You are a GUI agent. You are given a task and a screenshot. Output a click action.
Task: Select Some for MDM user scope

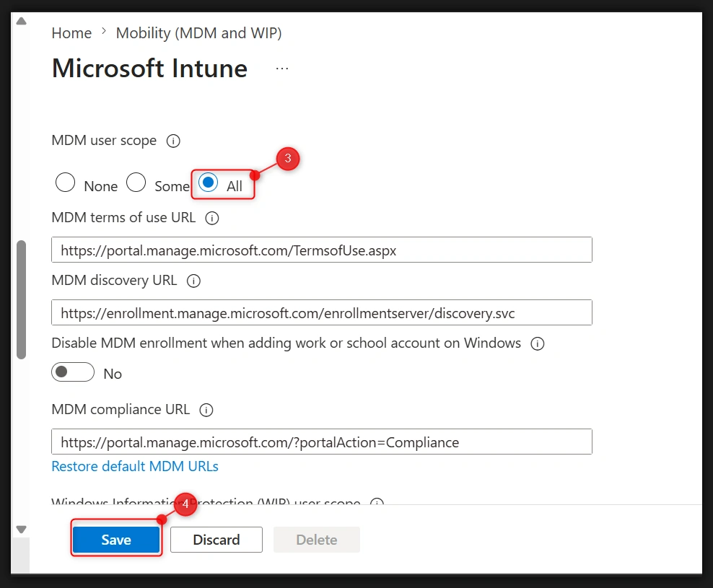(x=136, y=183)
